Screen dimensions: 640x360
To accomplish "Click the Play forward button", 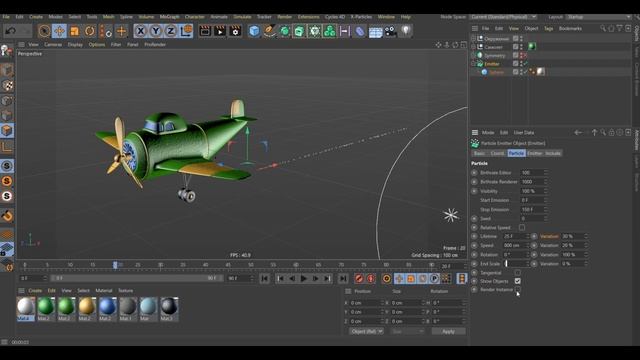I will pos(303,278).
